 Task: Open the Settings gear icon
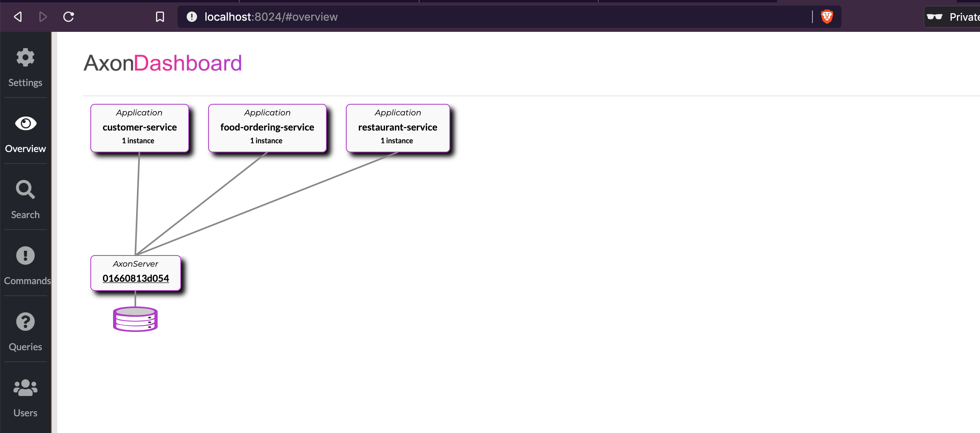[25, 58]
